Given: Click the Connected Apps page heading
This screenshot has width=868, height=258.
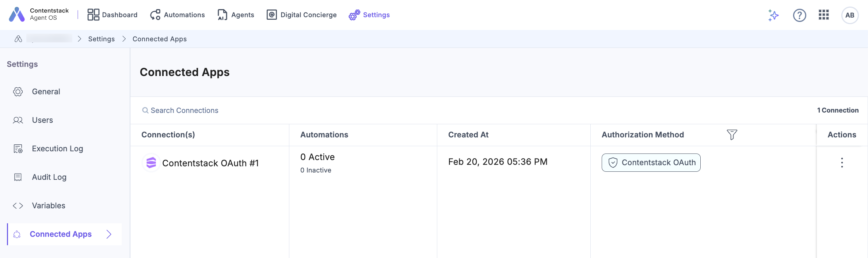Looking at the screenshot, I should click(184, 72).
